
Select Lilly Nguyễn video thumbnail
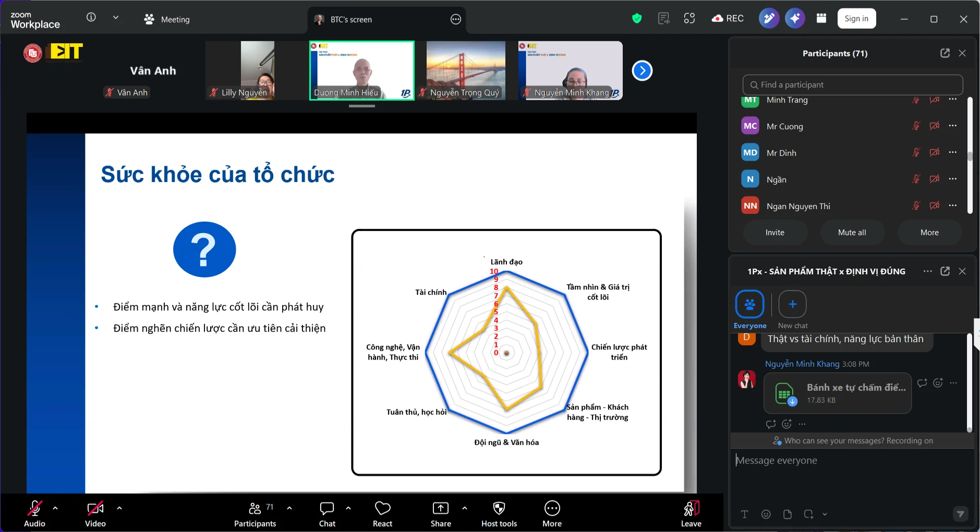[x=257, y=70]
